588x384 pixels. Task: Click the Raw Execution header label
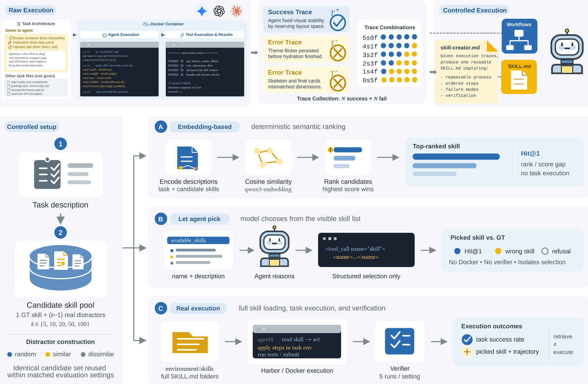[31, 10]
